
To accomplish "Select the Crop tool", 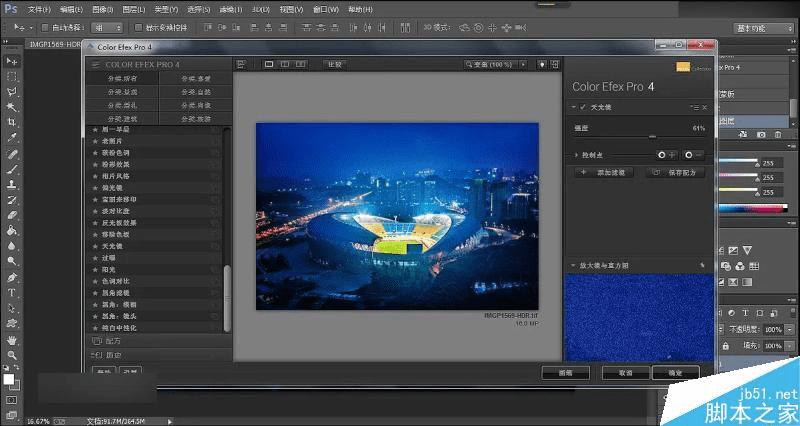I will [x=12, y=122].
